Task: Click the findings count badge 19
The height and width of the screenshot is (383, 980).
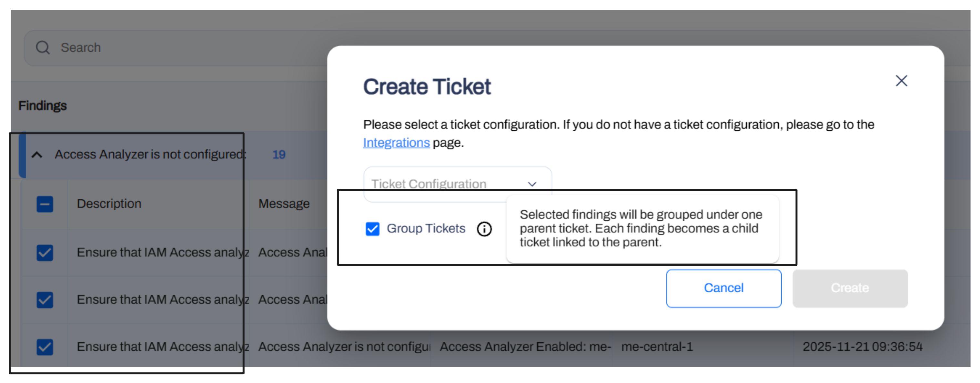Action: [279, 155]
